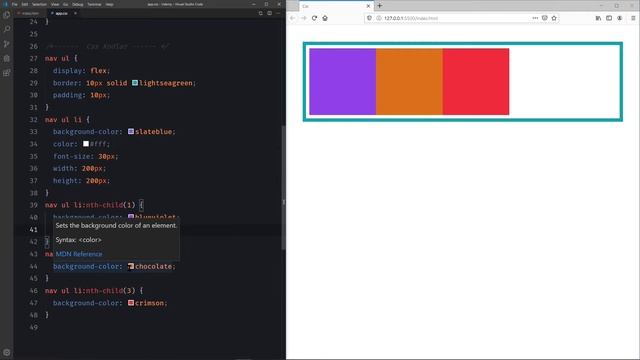640x360 pixels.
Task: Open the MDN Reference link in tooltip
Action: coord(79,254)
